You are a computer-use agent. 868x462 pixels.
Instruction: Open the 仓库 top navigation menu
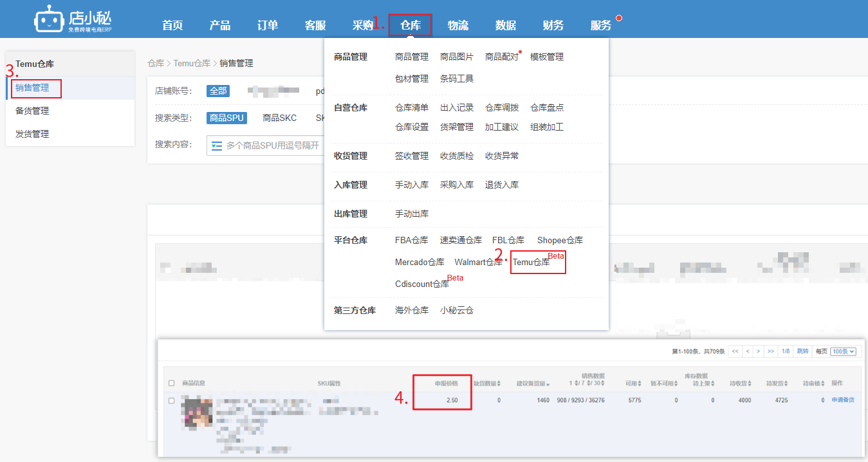410,25
